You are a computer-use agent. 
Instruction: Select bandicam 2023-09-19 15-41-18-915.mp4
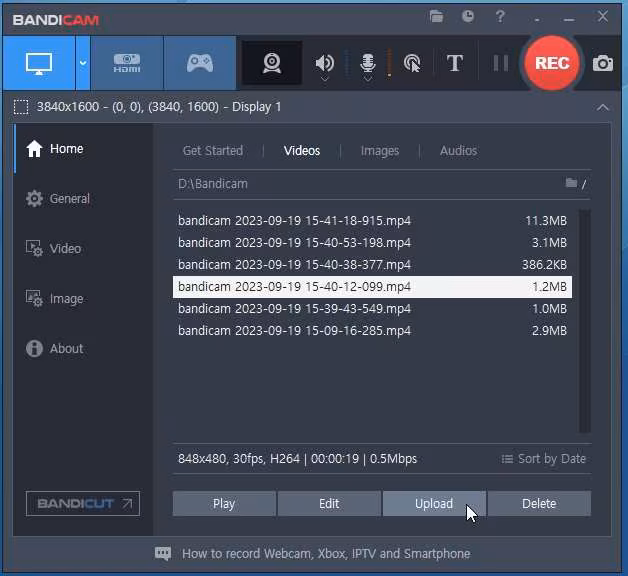point(372,221)
